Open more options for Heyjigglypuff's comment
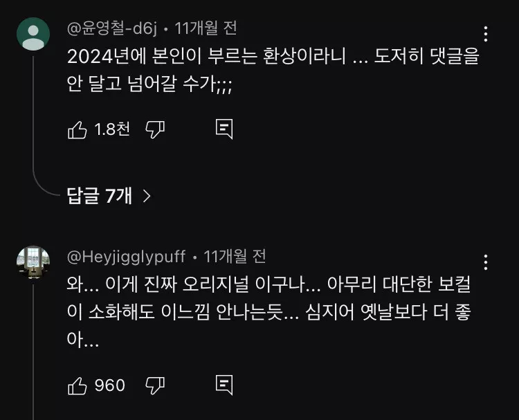The height and width of the screenshot is (420, 519). pyautogui.click(x=486, y=262)
